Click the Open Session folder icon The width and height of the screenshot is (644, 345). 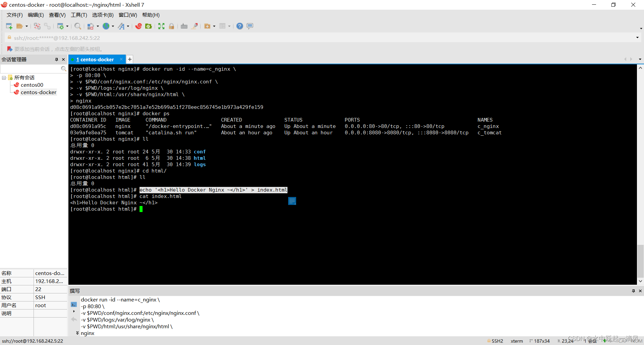tap(20, 26)
